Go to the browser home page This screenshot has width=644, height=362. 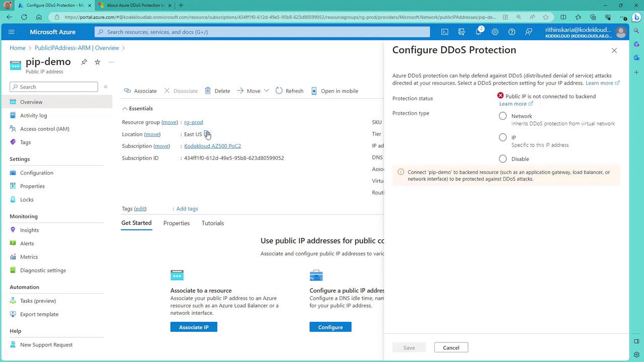pyautogui.click(x=39, y=17)
